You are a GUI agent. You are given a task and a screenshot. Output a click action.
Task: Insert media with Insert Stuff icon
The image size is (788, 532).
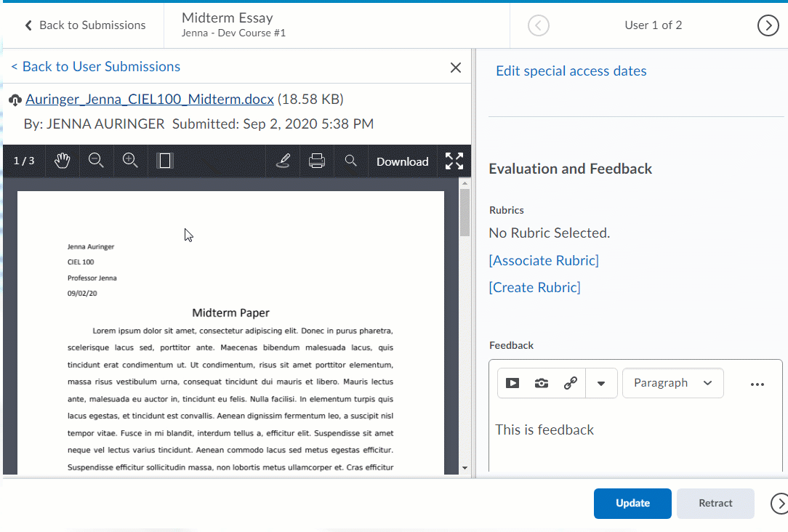coord(512,383)
